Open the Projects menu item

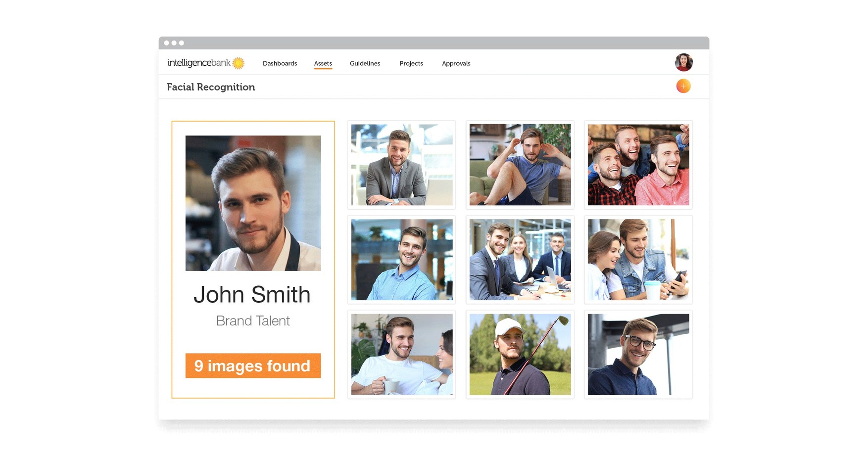(411, 63)
